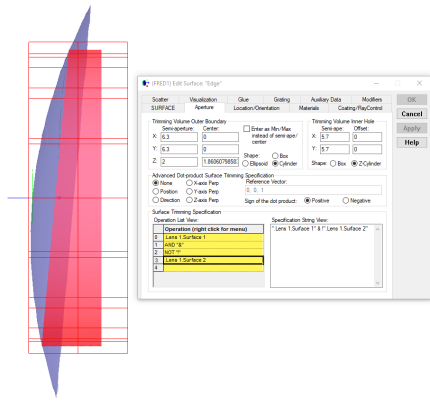Enable Enter as Min/Max checkbox

247,129
